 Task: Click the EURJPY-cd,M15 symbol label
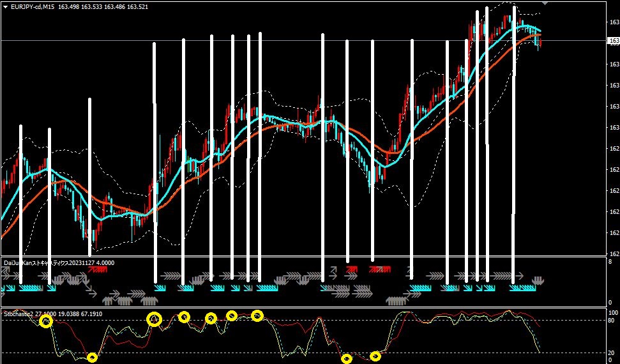click(x=33, y=7)
